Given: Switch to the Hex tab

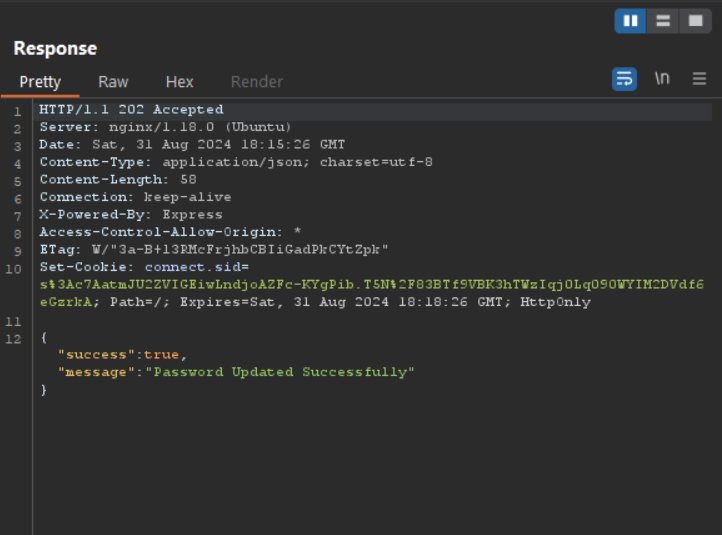Looking at the screenshot, I should (x=179, y=82).
